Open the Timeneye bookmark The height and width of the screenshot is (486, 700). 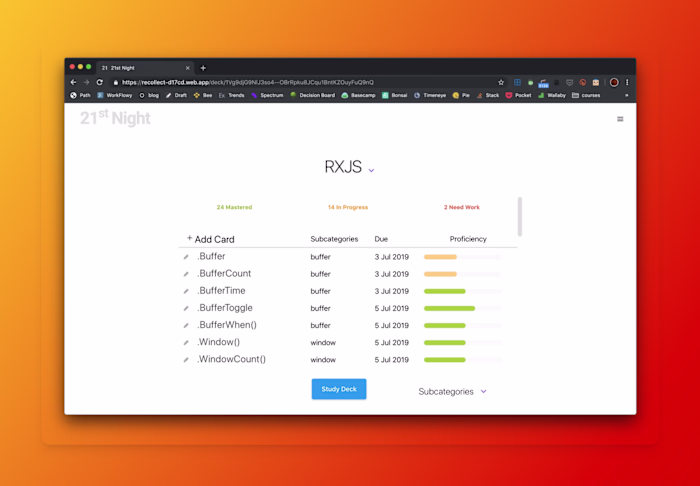430,96
